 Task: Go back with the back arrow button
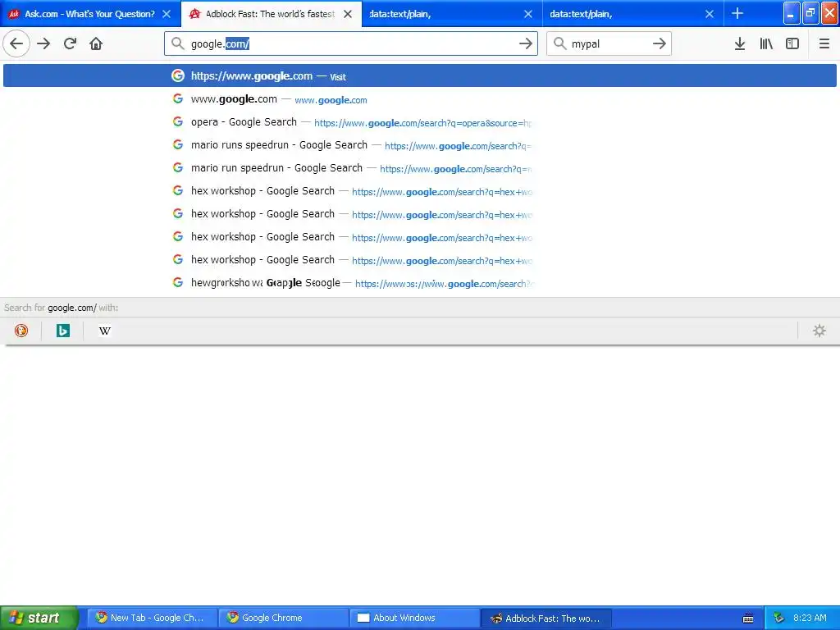pos(16,44)
